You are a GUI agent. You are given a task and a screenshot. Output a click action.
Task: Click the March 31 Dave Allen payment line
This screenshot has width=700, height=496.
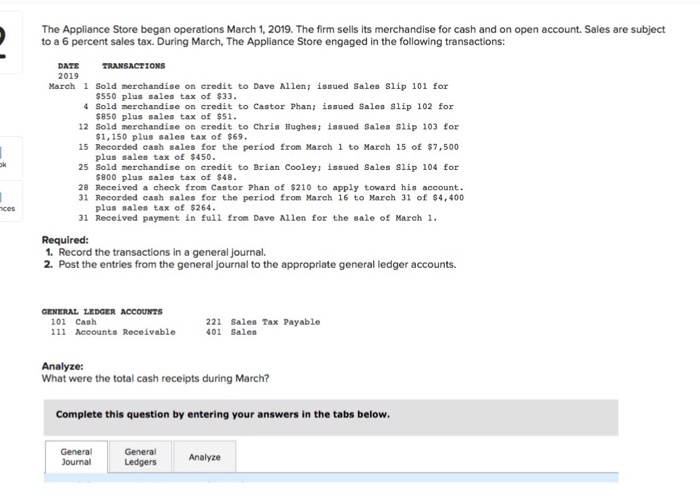258,218
